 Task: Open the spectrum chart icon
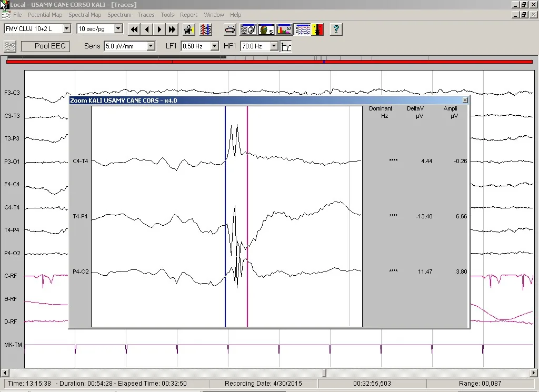point(284,29)
